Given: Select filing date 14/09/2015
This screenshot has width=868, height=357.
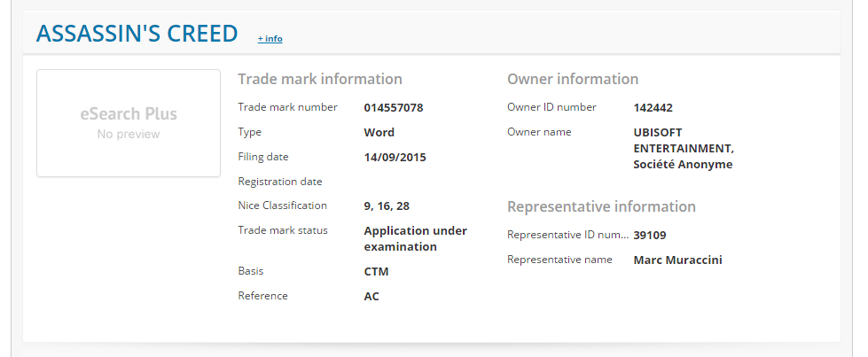Looking at the screenshot, I should [395, 157].
